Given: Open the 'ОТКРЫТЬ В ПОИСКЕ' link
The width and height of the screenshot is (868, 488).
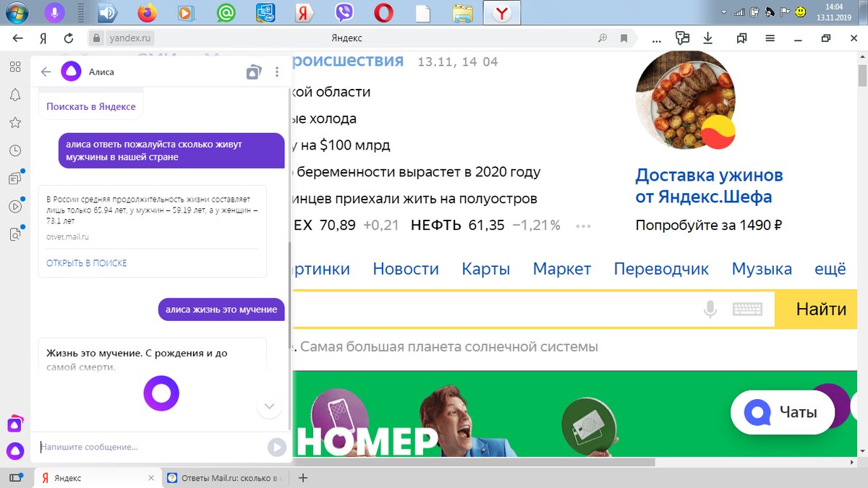Looking at the screenshot, I should tap(86, 263).
